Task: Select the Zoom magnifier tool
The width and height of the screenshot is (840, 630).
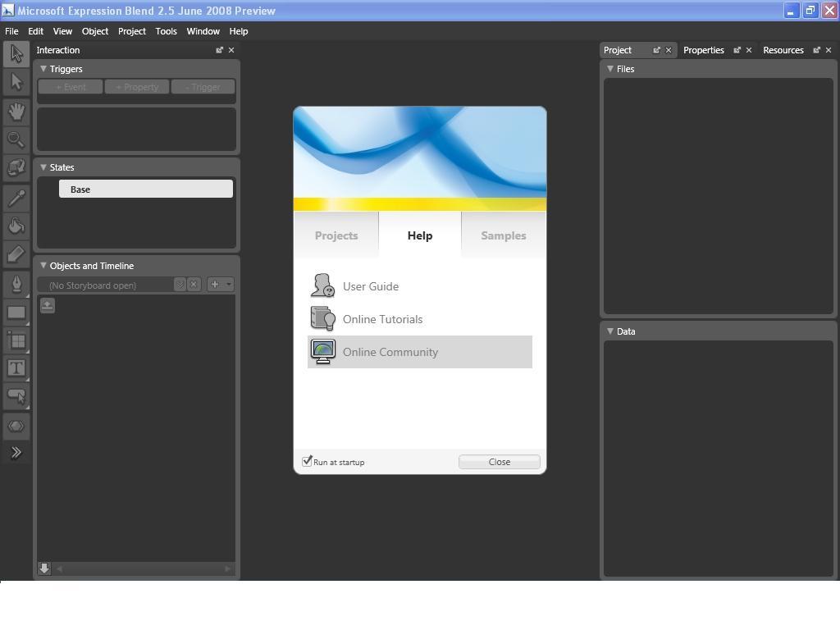Action: 16,139
